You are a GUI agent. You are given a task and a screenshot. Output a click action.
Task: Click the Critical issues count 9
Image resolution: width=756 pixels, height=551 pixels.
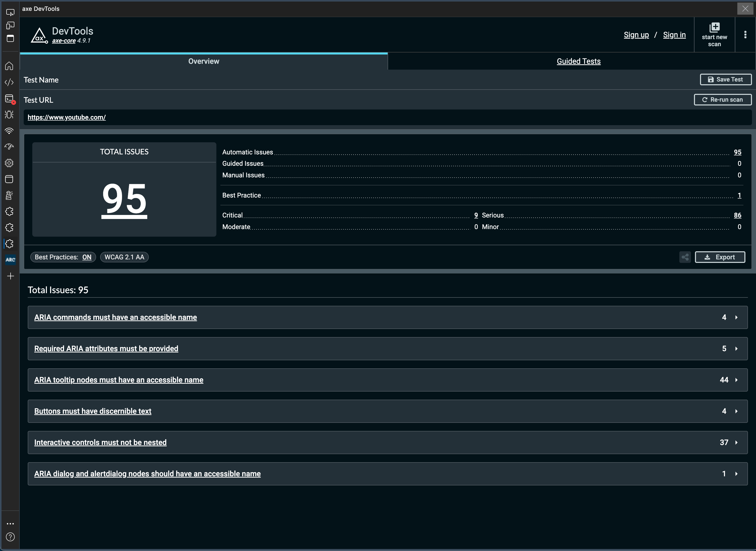476,215
